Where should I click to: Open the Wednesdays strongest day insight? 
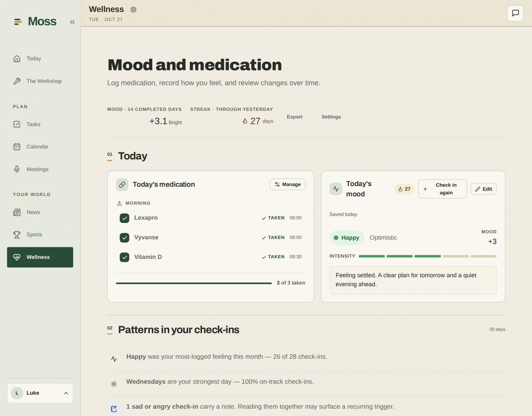[x=306, y=384]
